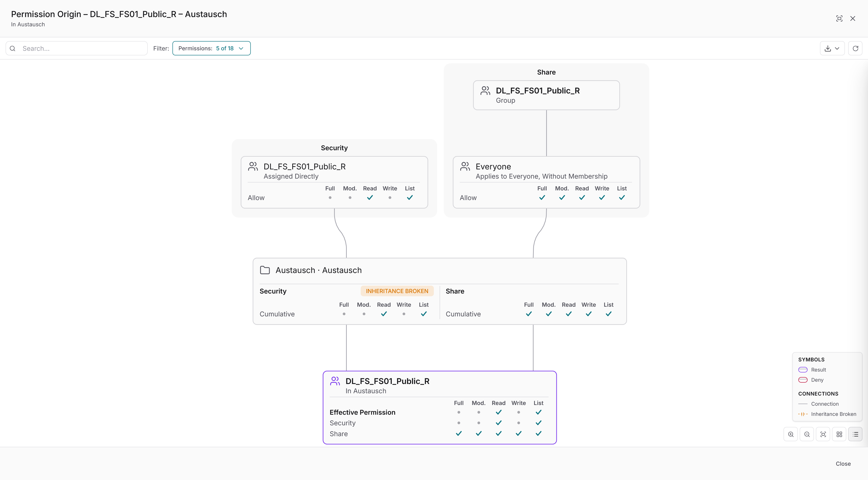Toggle fullscreen view in header

[839, 18]
